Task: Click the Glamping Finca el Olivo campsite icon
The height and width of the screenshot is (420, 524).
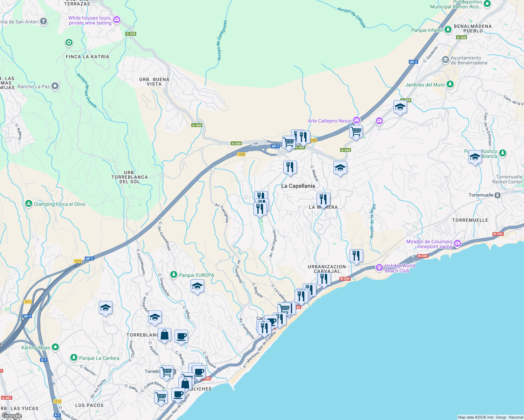Action: click(29, 204)
